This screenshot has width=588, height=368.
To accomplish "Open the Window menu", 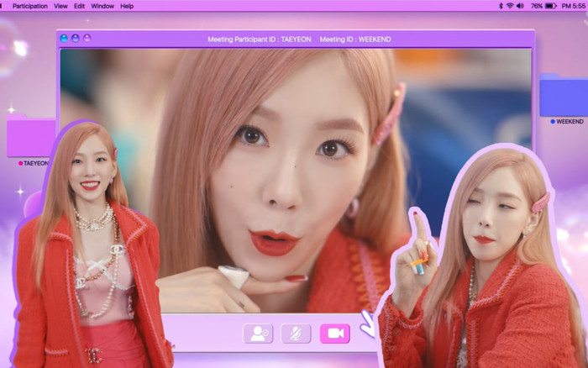I will click(x=102, y=6).
